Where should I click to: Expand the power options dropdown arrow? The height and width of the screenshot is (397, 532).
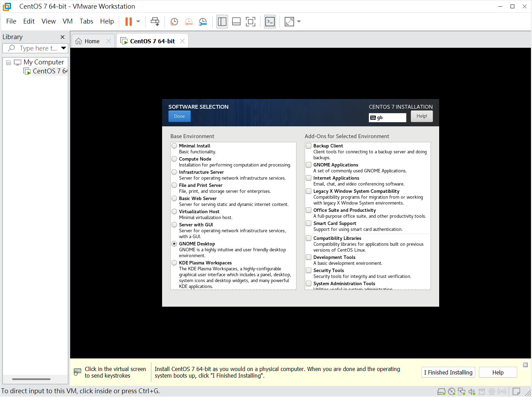[138, 22]
